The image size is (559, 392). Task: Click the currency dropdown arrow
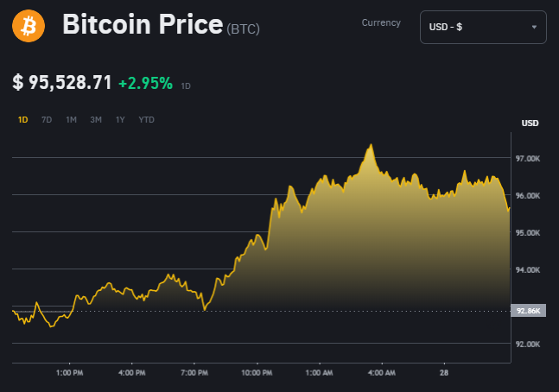[534, 28]
